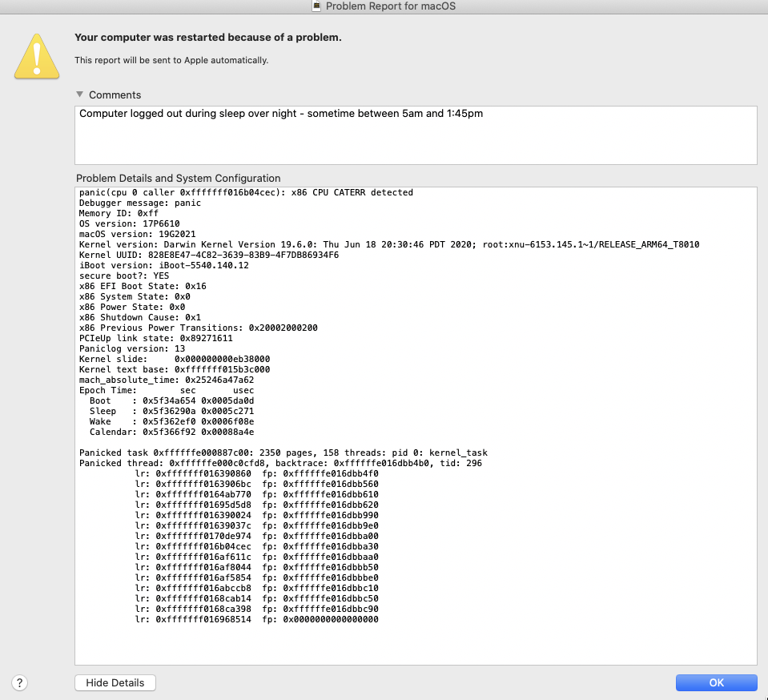Click backtrace row lr 0xfffffff0163906bc
The image size is (768, 700).
coord(256,484)
